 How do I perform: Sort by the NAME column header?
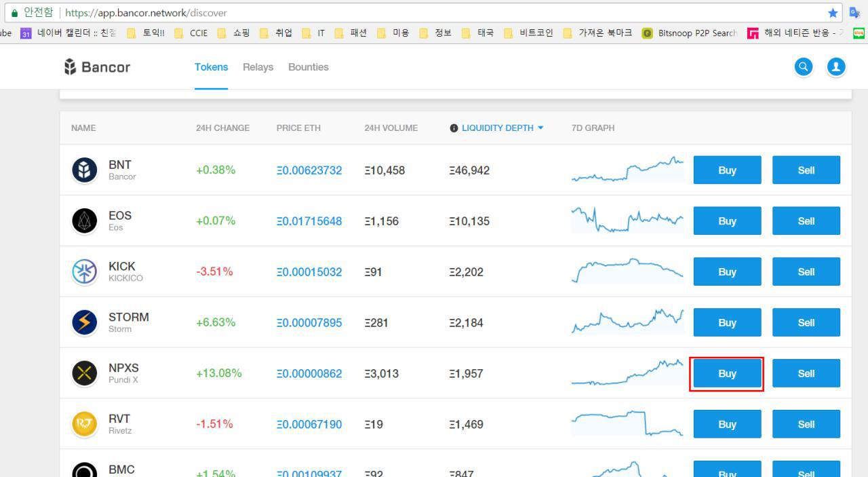[x=83, y=128]
